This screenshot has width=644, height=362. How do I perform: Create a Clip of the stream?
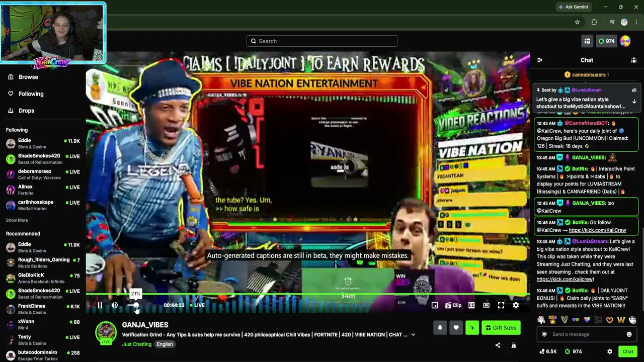[x=453, y=305]
